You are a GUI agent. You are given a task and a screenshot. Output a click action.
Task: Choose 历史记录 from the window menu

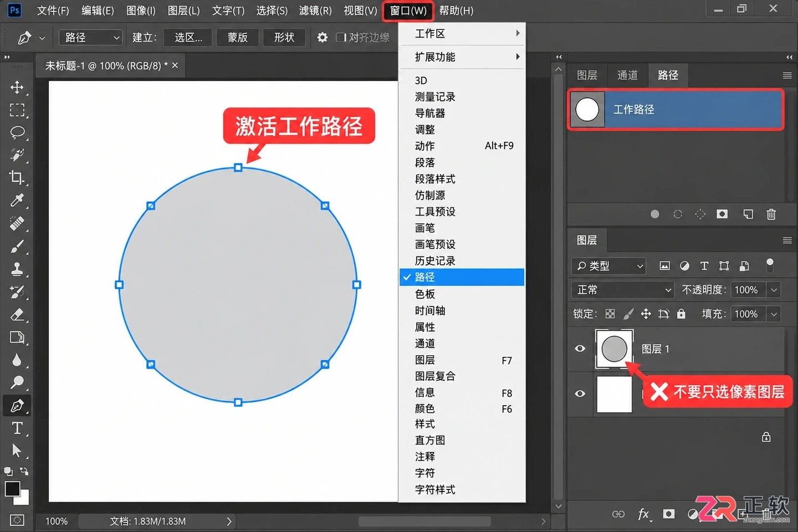[462, 261]
